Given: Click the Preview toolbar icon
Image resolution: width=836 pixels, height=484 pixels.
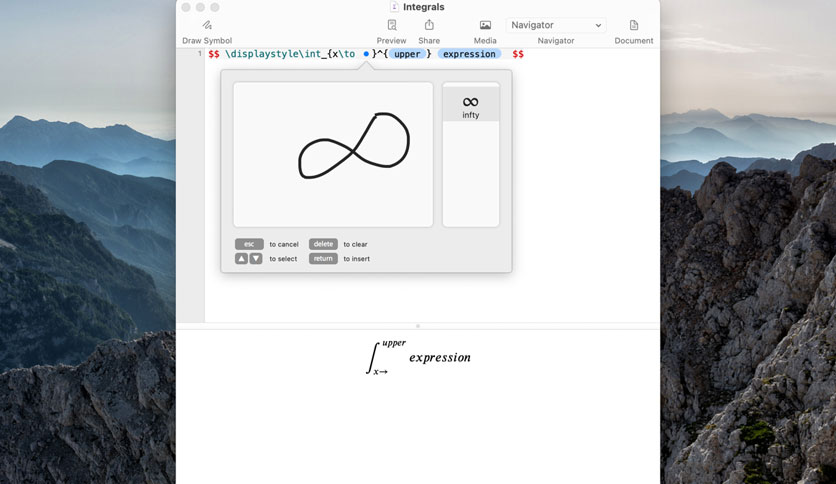Looking at the screenshot, I should [391, 25].
